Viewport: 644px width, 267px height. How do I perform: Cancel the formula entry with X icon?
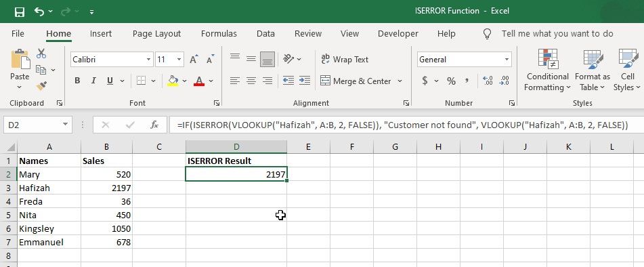click(x=105, y=125)
